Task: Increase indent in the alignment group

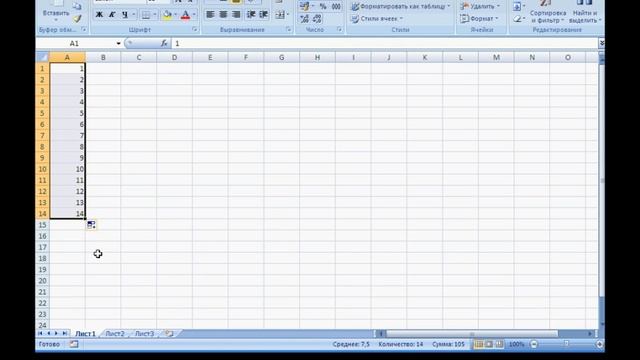Action: click(264, 15)
